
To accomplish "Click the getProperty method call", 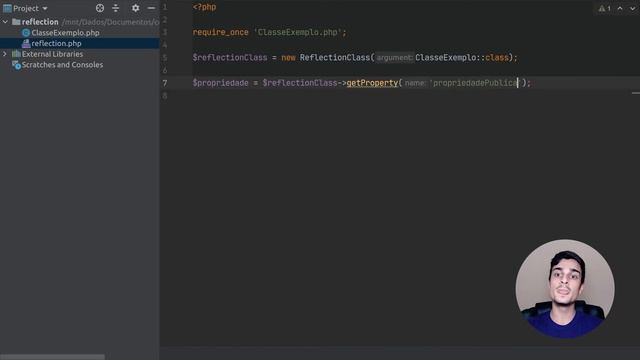I will tap(372, 83).
